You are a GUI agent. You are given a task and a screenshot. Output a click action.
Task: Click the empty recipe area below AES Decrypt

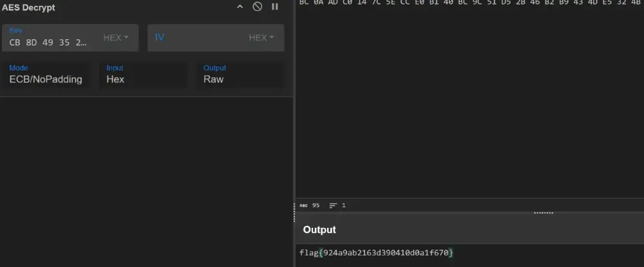[146, 180]
